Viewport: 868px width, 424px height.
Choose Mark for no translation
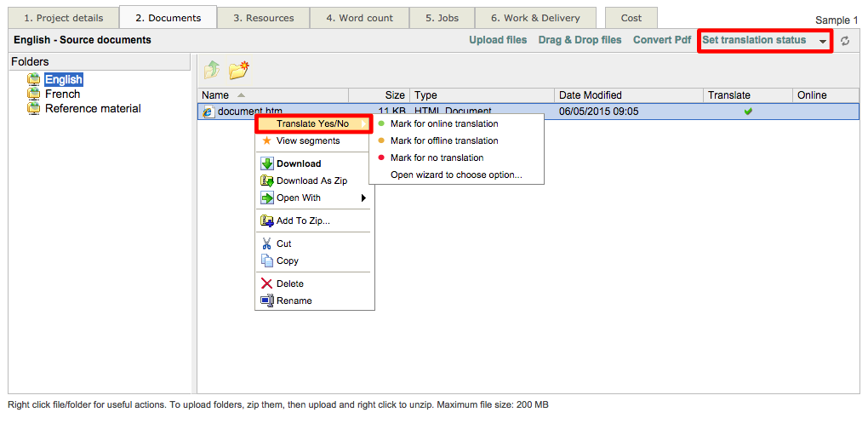tap(436, 158)
